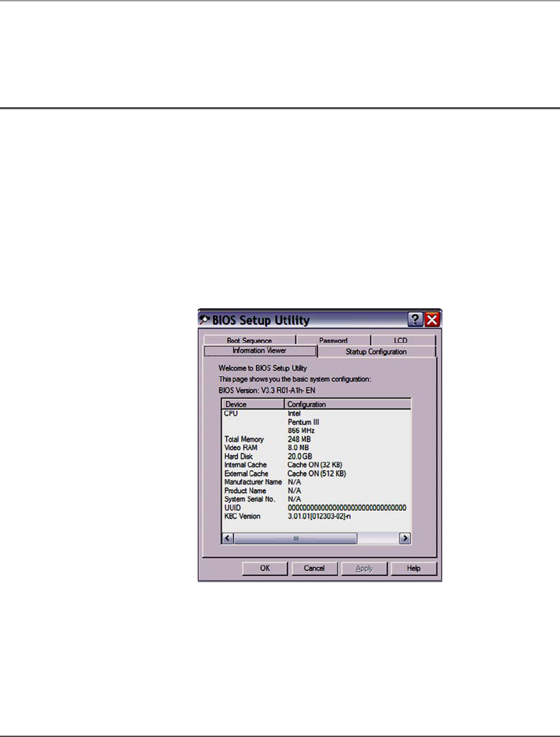Switch to the Boot Sequence tab

[249, 340]
